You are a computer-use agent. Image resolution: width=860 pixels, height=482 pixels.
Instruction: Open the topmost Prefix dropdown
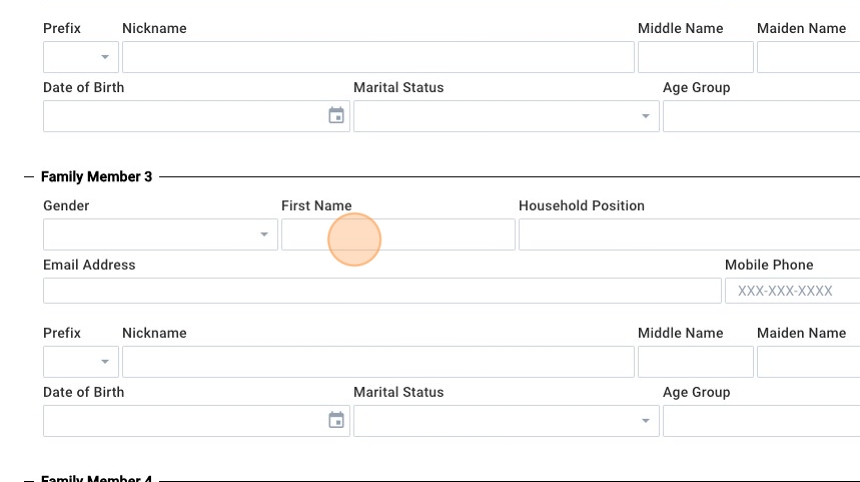104,57
